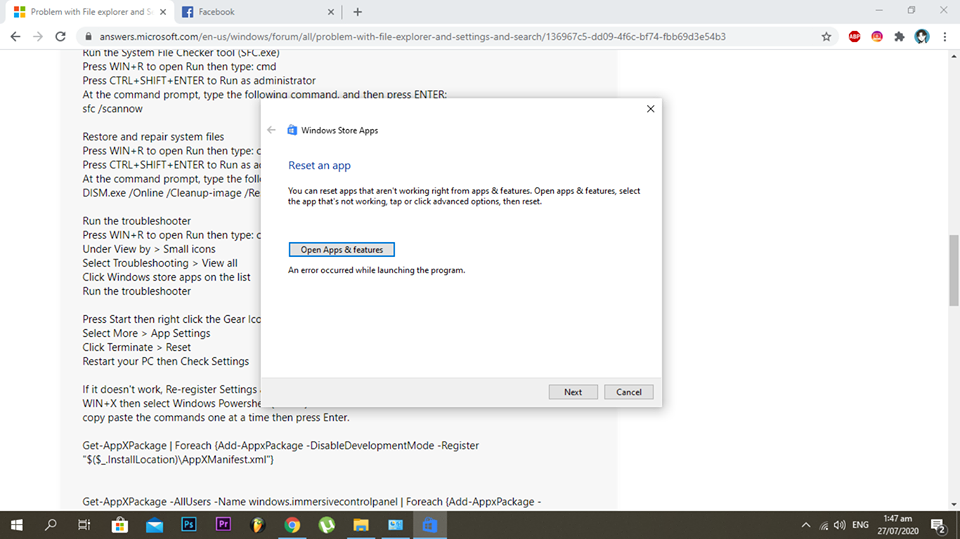Click the scrollbar up arrow in Chrome

point(954,56)
